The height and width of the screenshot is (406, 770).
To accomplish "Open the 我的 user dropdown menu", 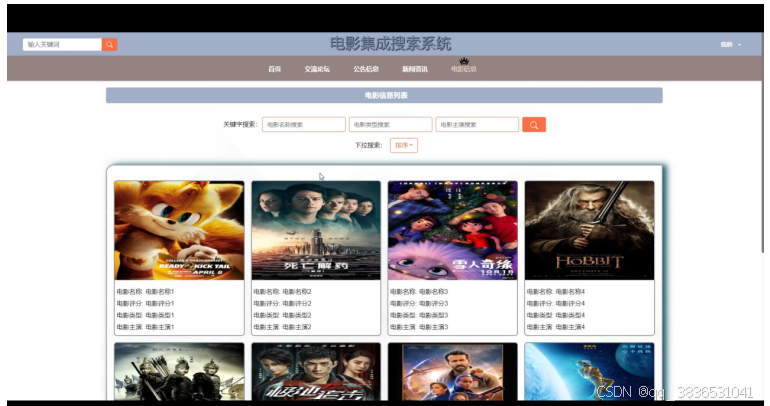I will click(x=731, y=44).
